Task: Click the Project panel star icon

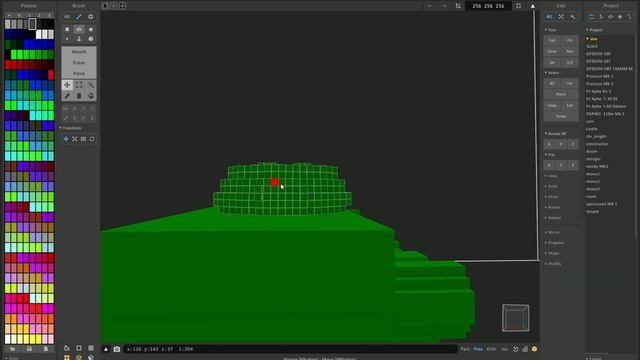Action: pyautogui.click(x=620, y=17)
